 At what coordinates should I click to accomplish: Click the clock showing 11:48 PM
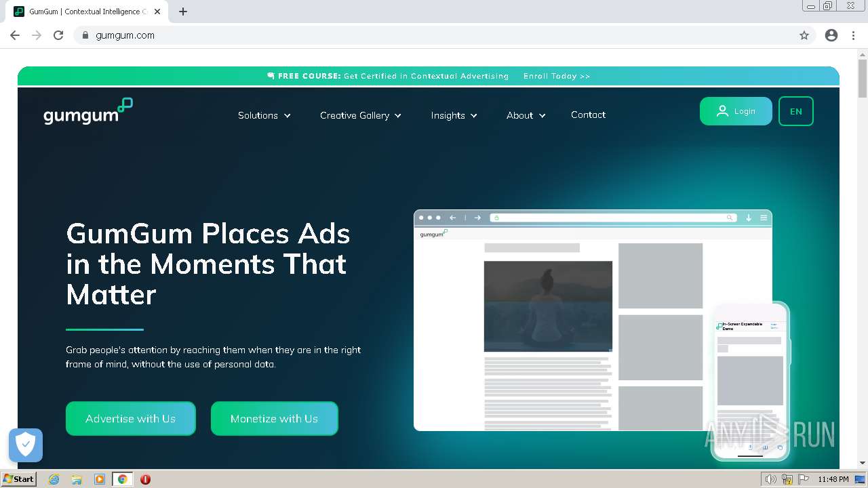click(833, 479)
